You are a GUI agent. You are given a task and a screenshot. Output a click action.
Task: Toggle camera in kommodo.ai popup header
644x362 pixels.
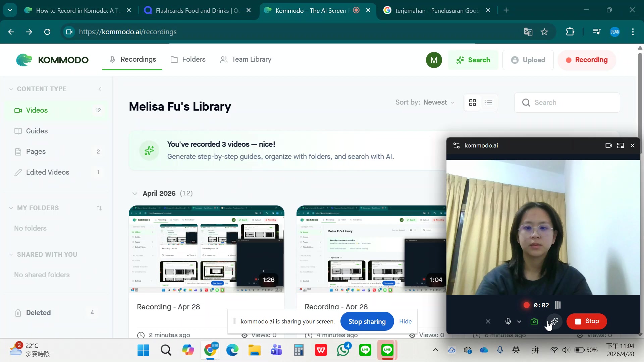pos(608,145)
